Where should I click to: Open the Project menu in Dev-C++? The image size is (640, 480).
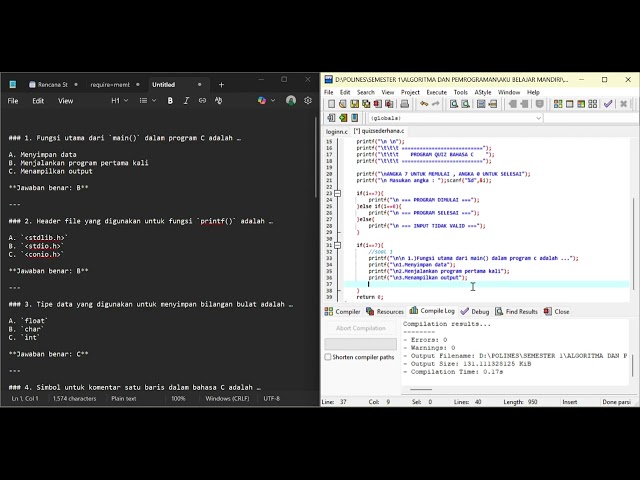click(410, 92)
